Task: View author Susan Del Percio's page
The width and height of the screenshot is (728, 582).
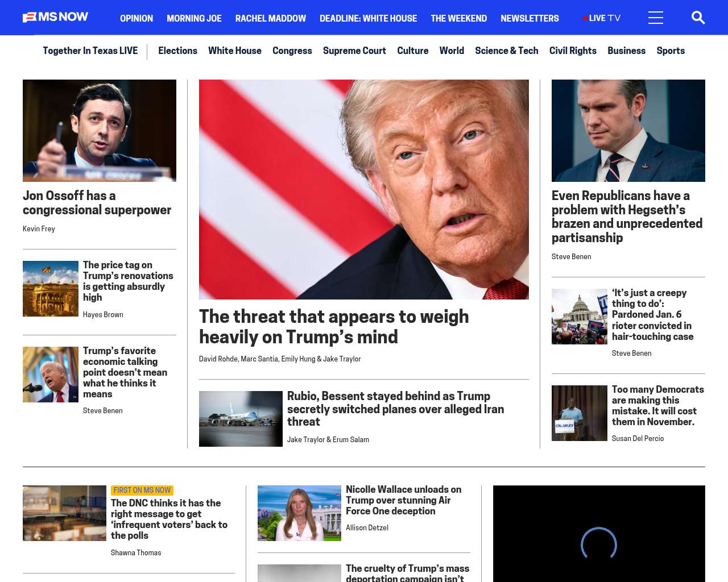Action: [x=638, y=439]
